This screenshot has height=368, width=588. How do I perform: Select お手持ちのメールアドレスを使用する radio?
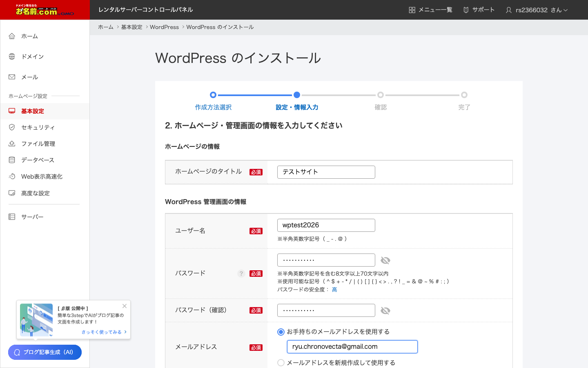(x=281, y=332)
